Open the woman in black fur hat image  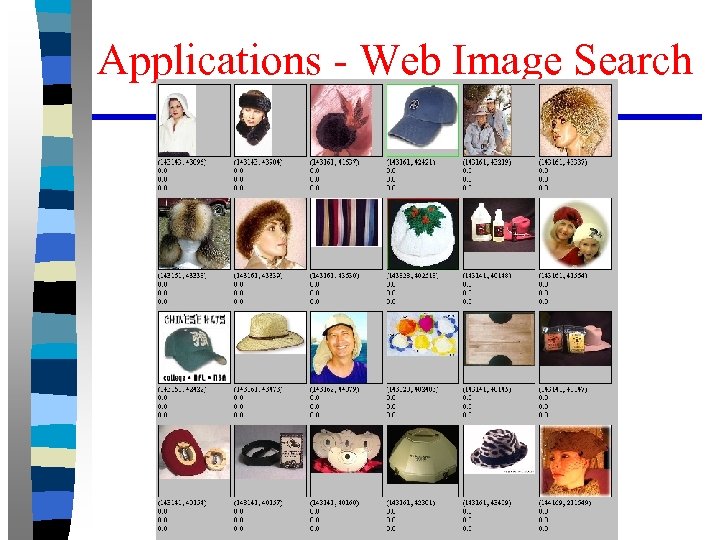point(253,120)
